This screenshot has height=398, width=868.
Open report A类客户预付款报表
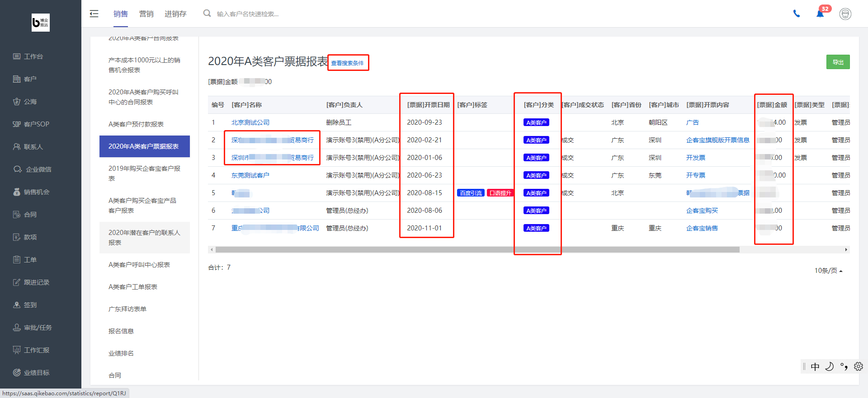click(x=145, y=124)
